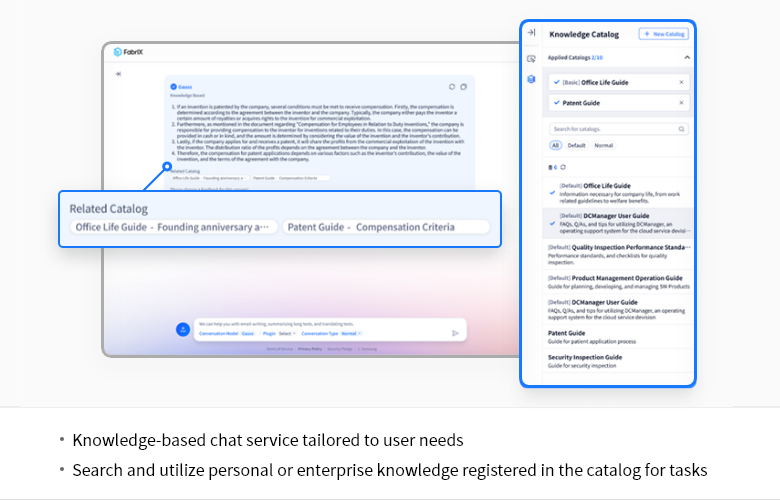Viewport: 780px width, 500px height.
Task: Copy the Gauss response text
Action: [464, 87]
